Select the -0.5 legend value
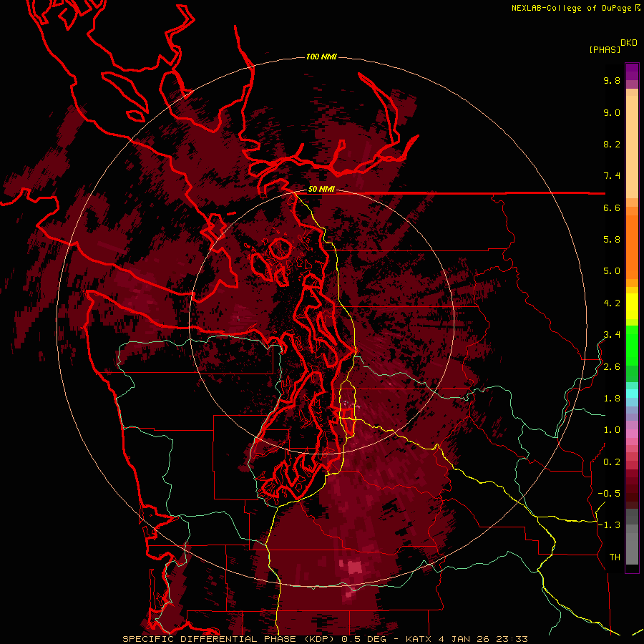 coord(609,494)
